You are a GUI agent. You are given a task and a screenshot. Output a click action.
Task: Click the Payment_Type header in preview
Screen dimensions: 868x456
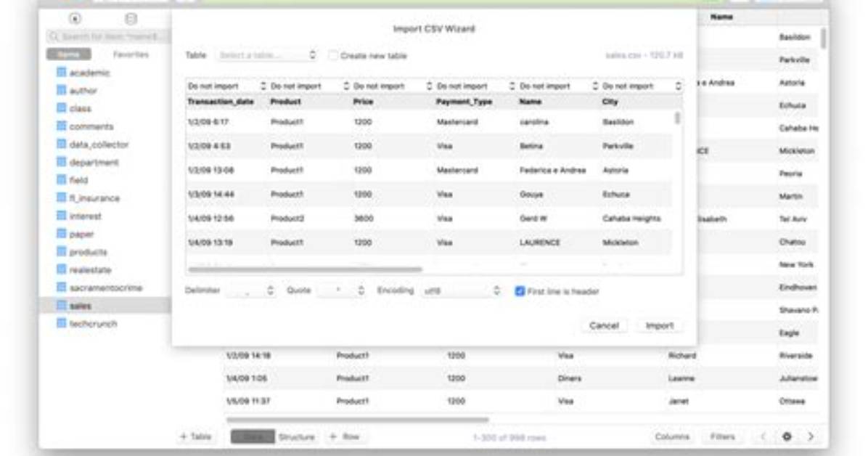point(464,102)
